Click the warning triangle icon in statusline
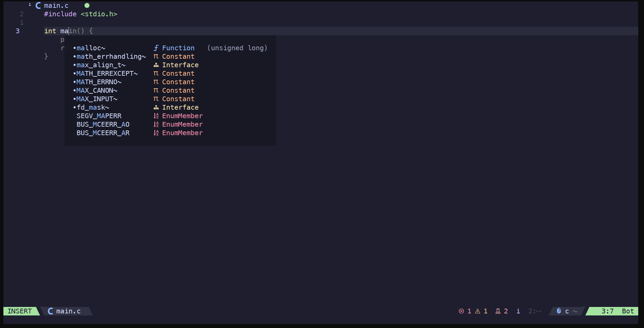This screenshot has width=644, height=328. pyautogui.click(x=477, y=311)
